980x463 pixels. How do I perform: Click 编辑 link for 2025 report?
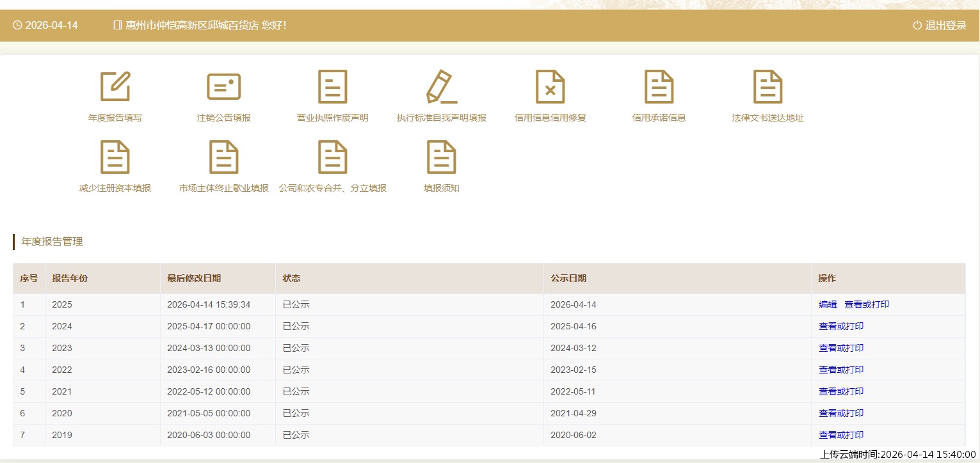pos(828,304)
